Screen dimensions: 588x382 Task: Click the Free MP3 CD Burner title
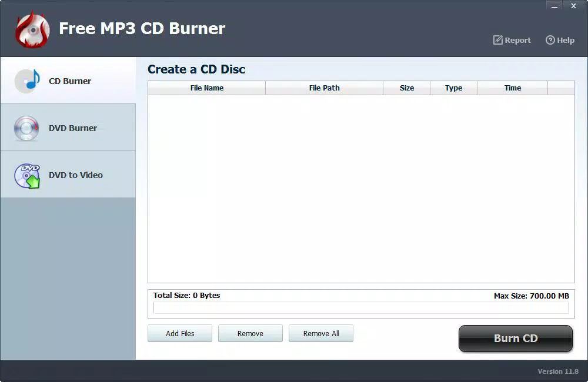[x=142, y=28]
